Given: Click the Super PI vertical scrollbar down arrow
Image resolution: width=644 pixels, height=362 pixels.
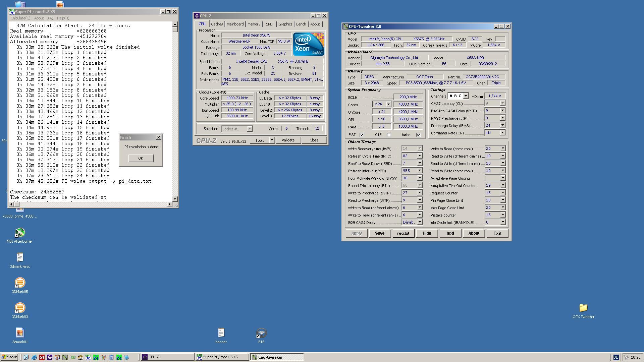Looking at the screenshot, I should pos(175,199).
